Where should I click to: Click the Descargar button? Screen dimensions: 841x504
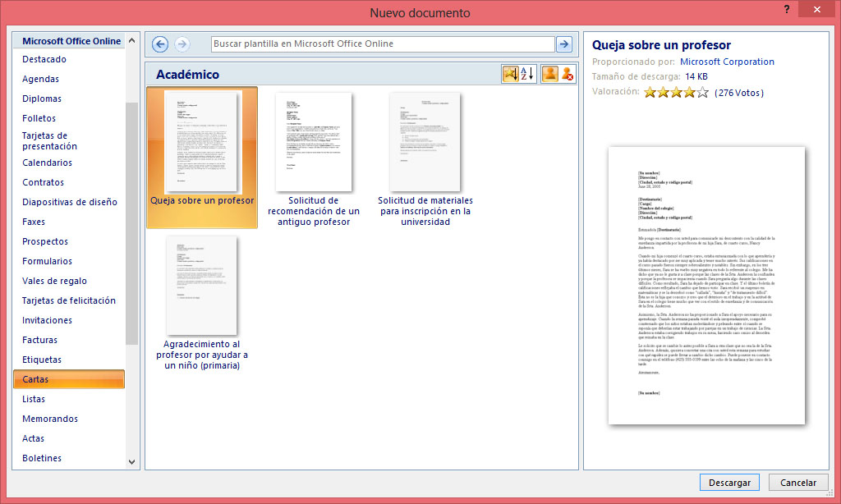coord(729,483)
